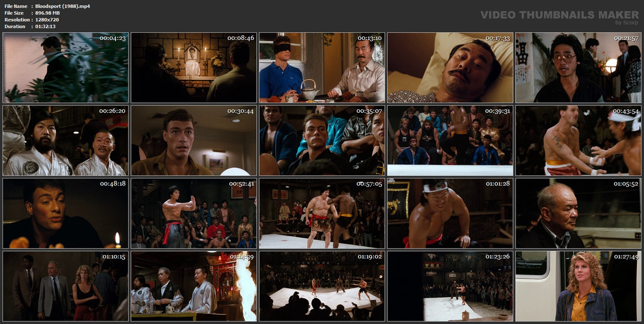Select the thumbnail timestamped 00:35:07
Image resolution: width=644 pixels, height=324 pixels.
coord(322,141)
